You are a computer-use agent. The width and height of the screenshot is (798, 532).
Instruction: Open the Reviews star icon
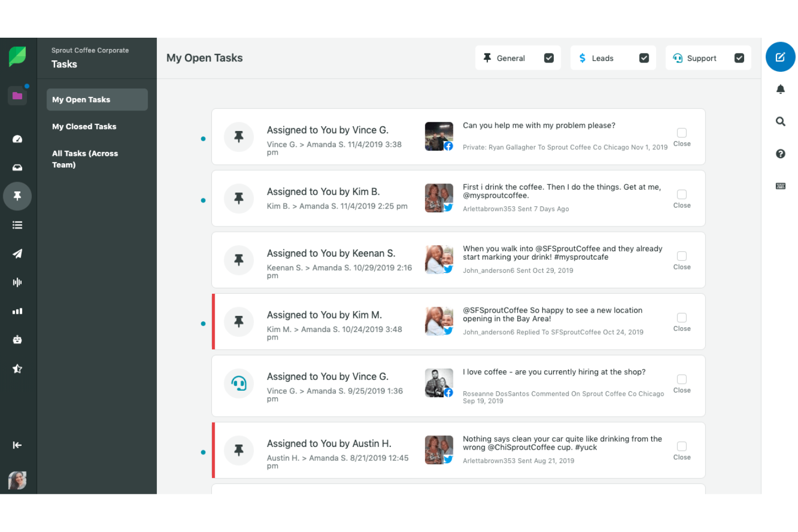pyautogui.click(x=17, y=369)
